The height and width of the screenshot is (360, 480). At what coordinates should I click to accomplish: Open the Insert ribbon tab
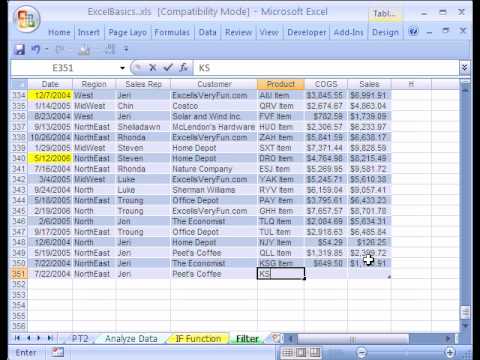point(89,32)
